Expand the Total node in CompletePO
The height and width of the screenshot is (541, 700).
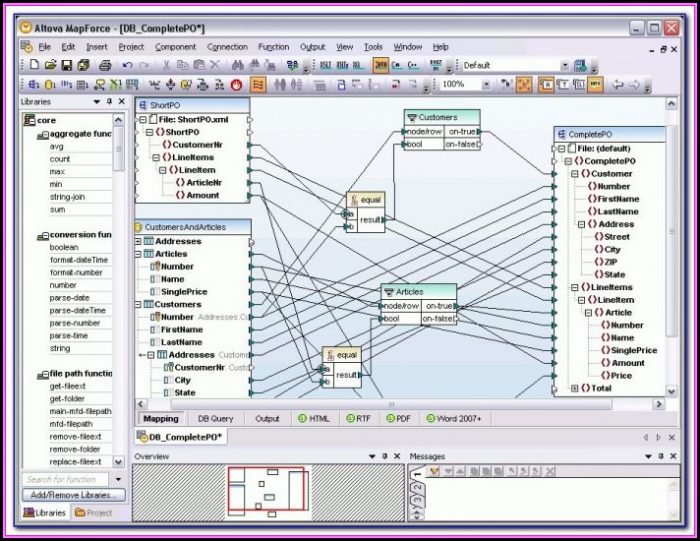coord(575,388)
